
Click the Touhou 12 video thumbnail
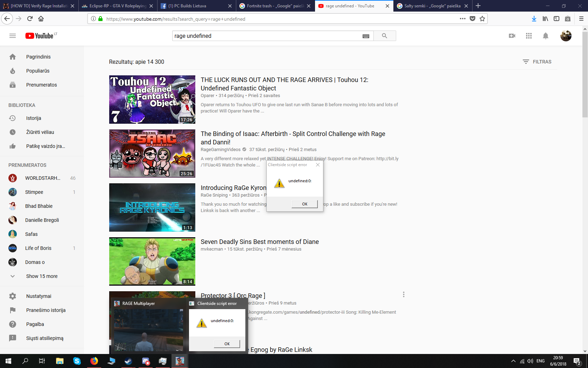click(152, 100)
